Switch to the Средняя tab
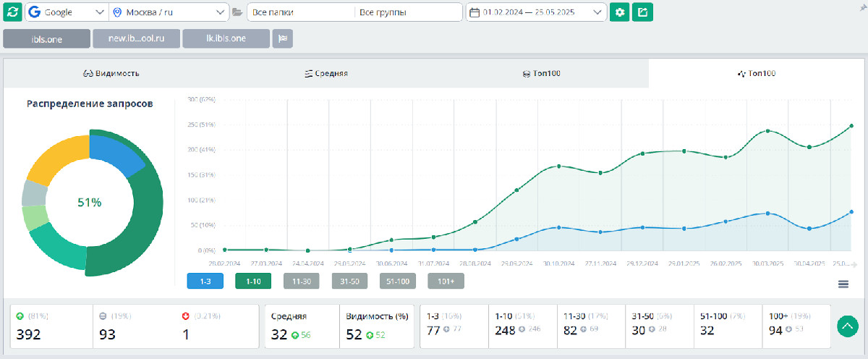 (326, 73)
